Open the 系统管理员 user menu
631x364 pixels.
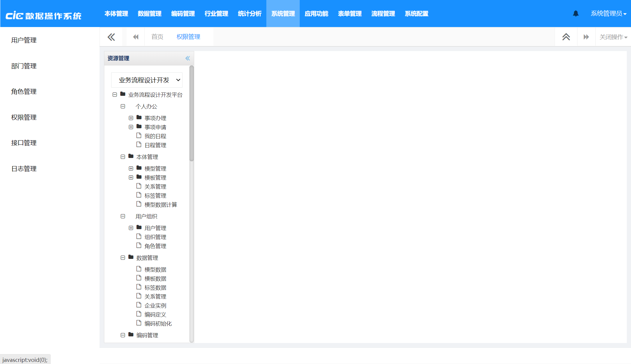(x=608, y=14)
